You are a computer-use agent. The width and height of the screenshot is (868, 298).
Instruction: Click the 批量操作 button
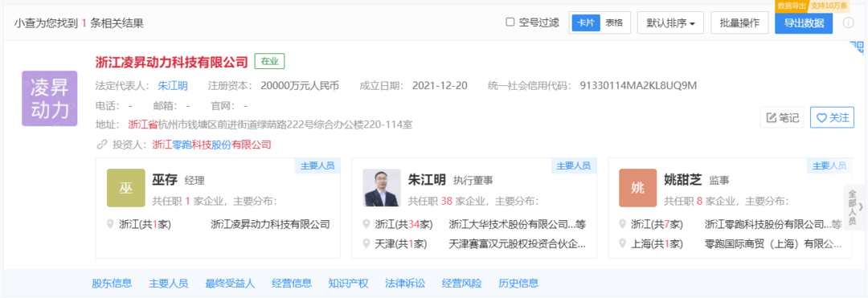(x=739, y=22)
